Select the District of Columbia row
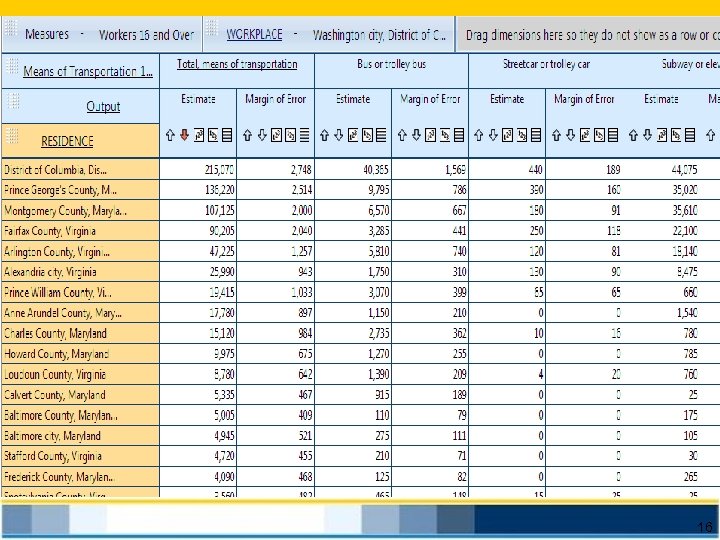This screenshot has height=540, width=720. point(80,170)
